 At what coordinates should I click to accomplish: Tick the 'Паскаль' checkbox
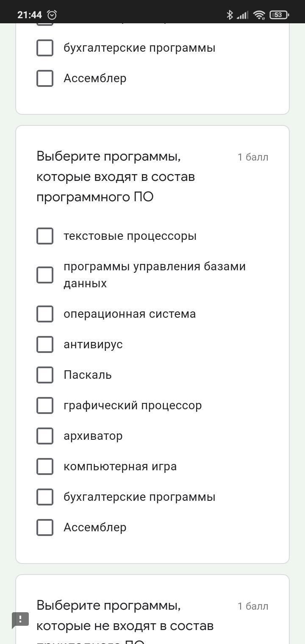[45, 375]
